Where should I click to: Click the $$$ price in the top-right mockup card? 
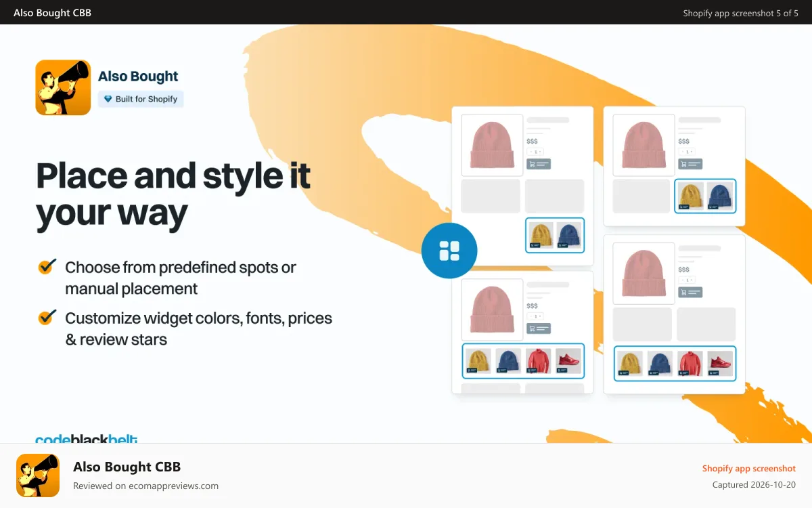click(683, 142)
